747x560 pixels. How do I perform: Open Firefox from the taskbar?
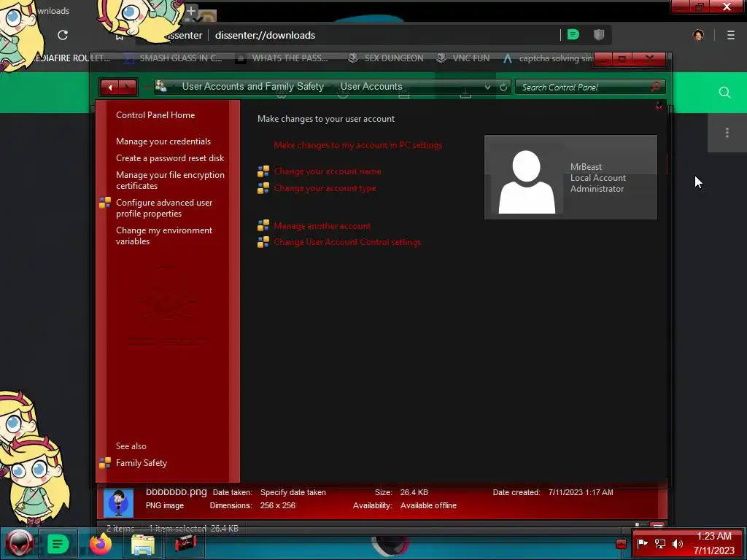click(x=100, y=543)
